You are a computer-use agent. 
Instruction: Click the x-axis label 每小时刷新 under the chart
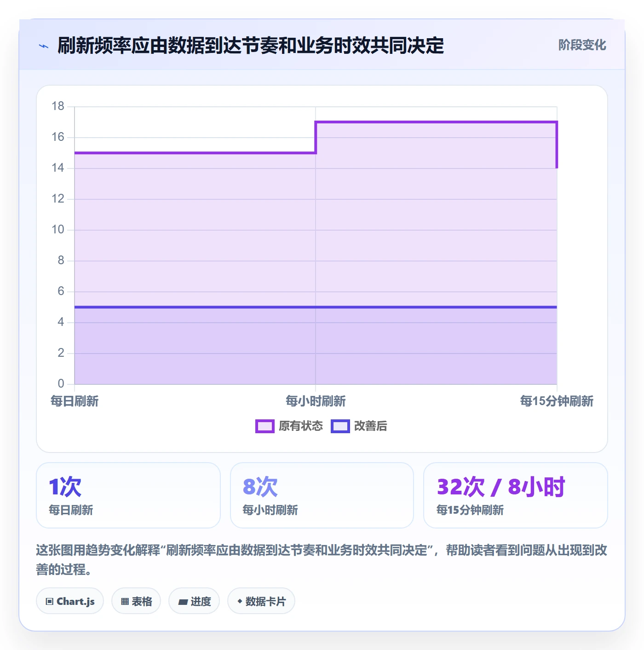(316, 401)
